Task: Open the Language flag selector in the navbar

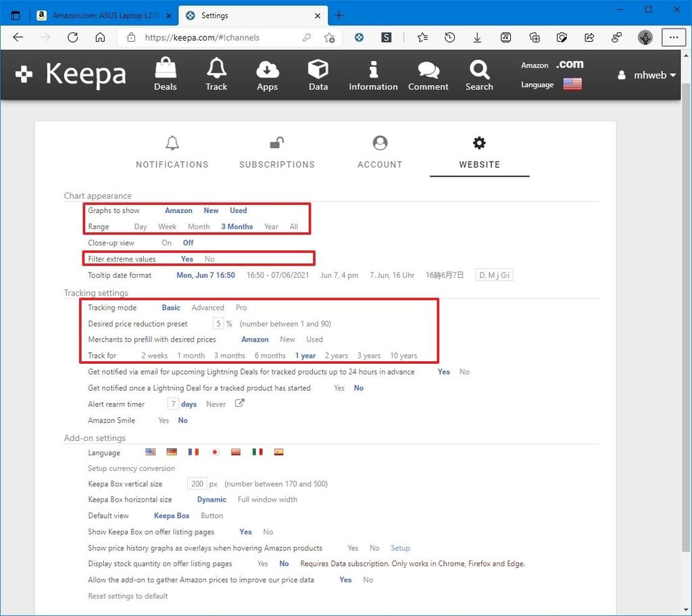Action: point(572,84)
